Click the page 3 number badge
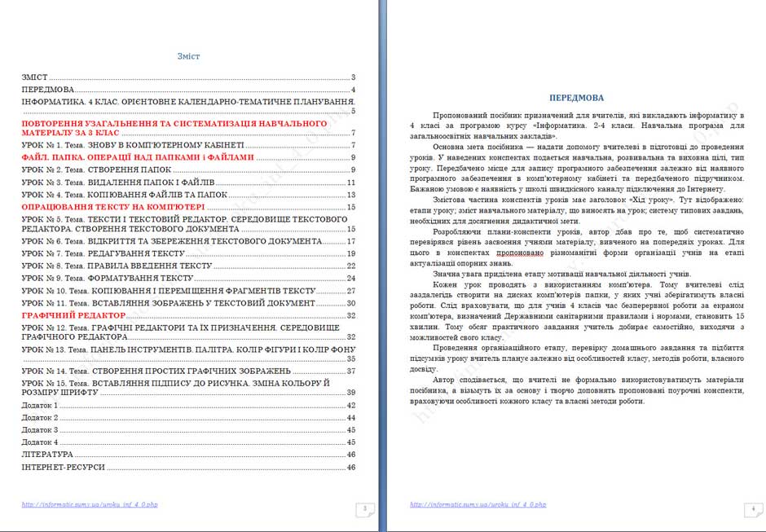 (x=366, y=510)
